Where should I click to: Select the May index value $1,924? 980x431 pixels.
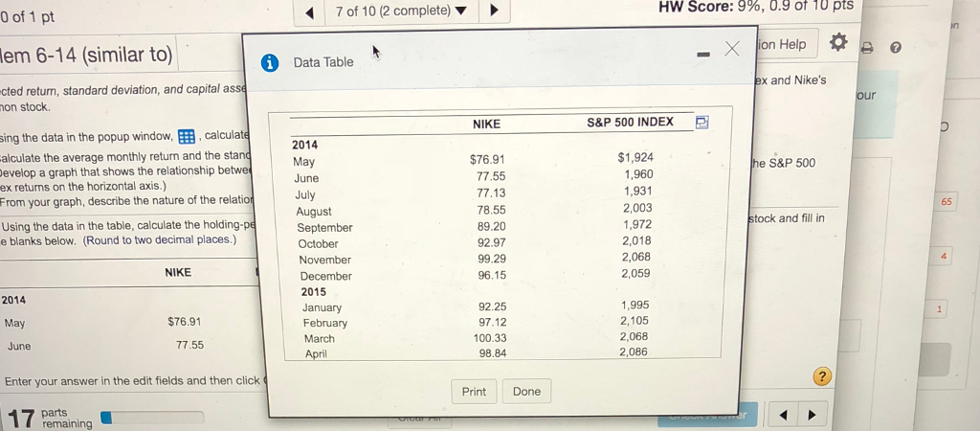coord(635,157)
